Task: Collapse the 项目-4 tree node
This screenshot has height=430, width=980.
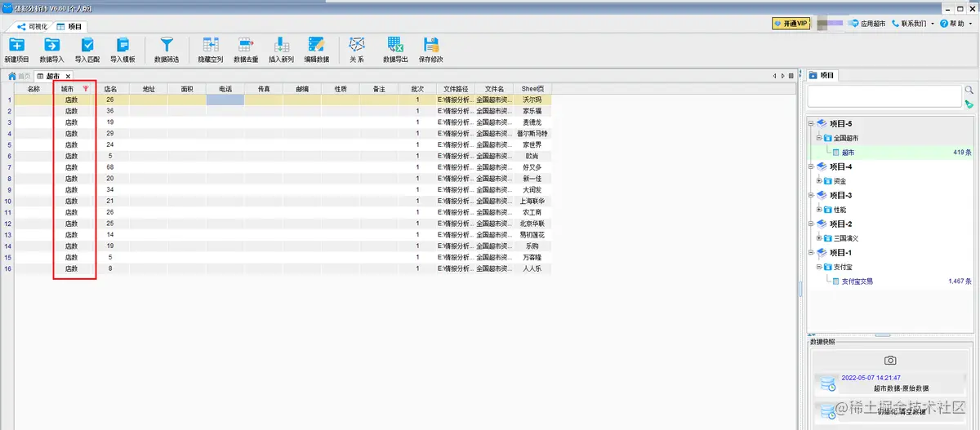Action: point(811,166)
